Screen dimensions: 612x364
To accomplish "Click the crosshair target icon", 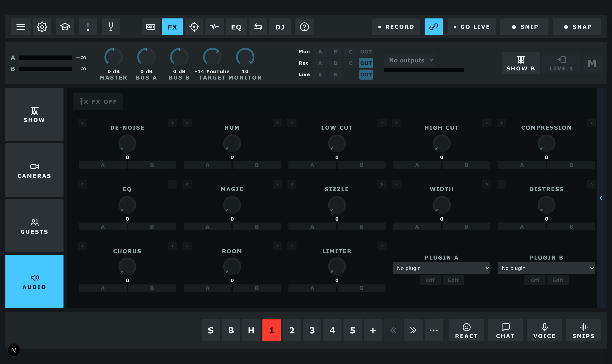I will point(194,27).
